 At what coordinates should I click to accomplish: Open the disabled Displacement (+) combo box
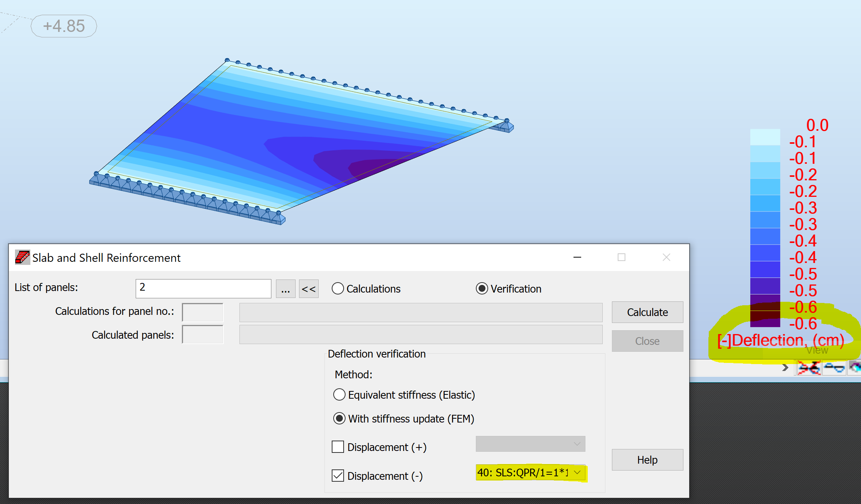[x=530, y=444]
